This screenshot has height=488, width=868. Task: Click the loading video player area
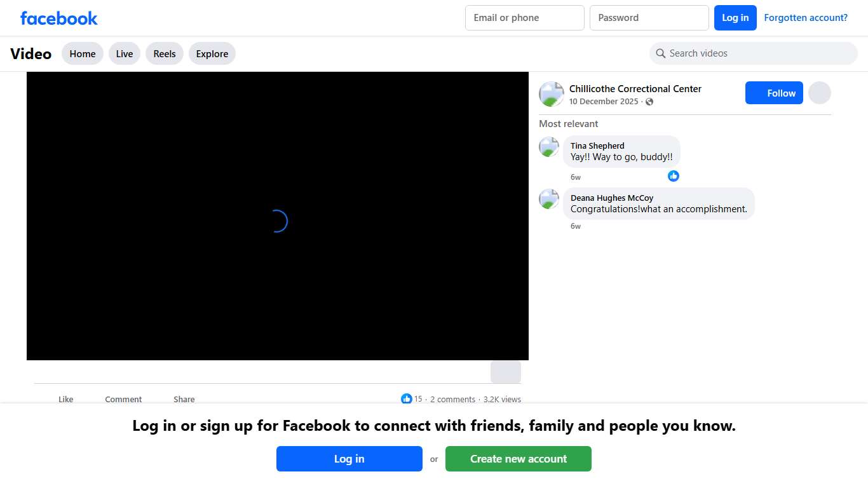[x=278, y=216]
